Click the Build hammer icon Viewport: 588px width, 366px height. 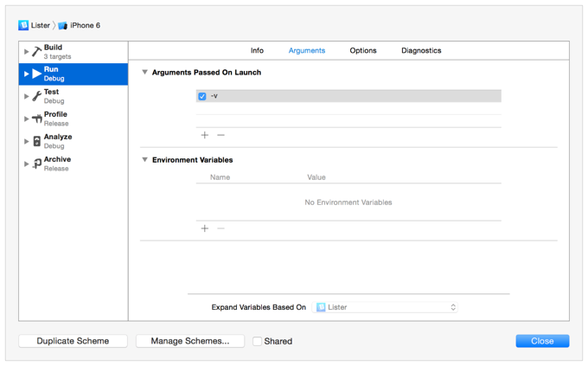click(x=36, y=51)
